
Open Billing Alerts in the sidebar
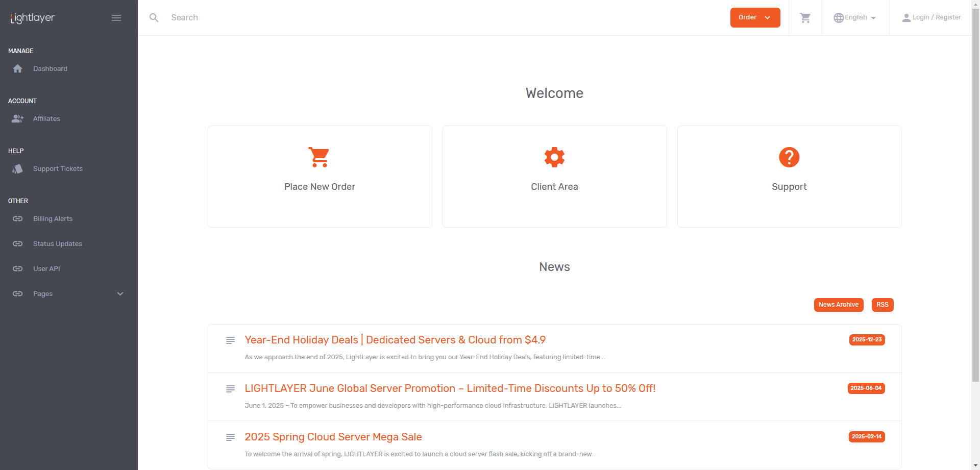(53, 219)
